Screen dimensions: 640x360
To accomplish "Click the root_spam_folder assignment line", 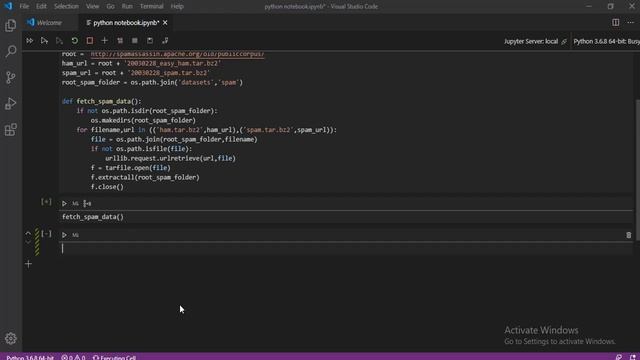I will [152, 82].
